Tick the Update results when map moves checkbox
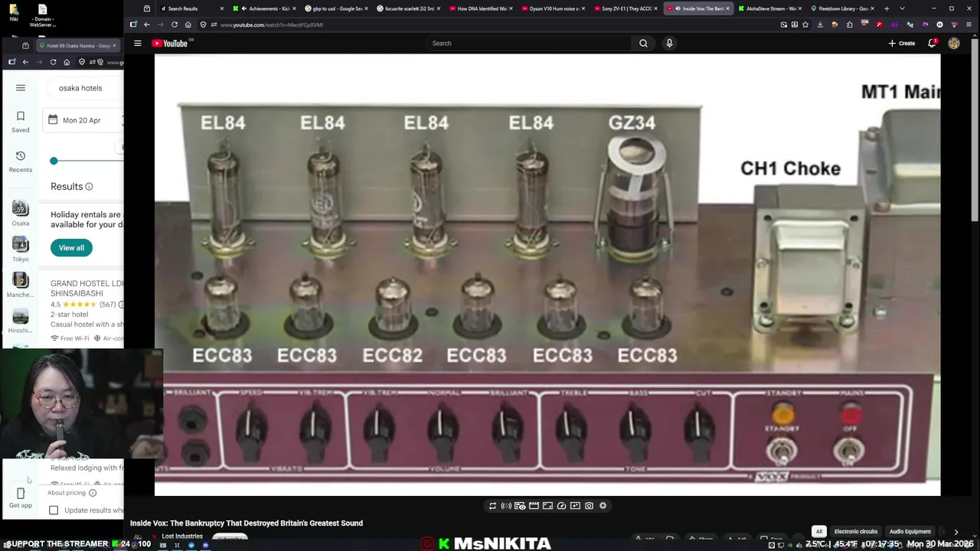 [54, 510]
